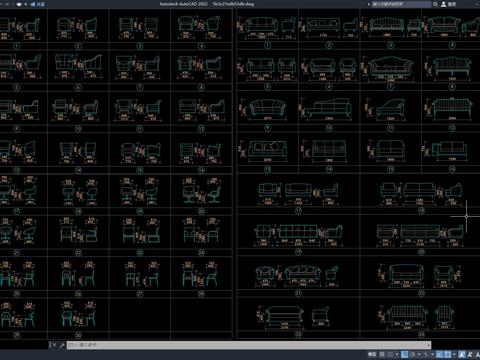The image size is (480, 360).
Task: Click the annotation scale icon in status bar
Action: coord(477,354)
